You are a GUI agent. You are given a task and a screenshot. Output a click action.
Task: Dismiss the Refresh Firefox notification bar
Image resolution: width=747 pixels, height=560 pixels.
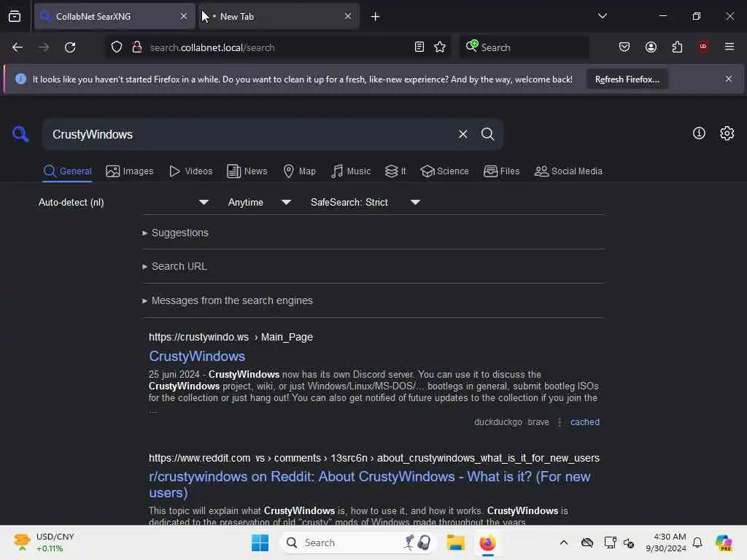pyautogui.click(x=729, y=79)
